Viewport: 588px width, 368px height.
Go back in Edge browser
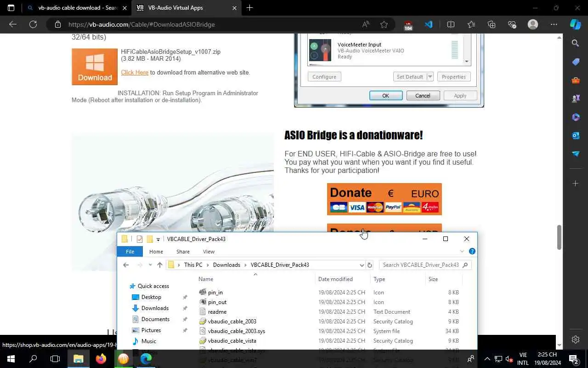pos(13,24)
